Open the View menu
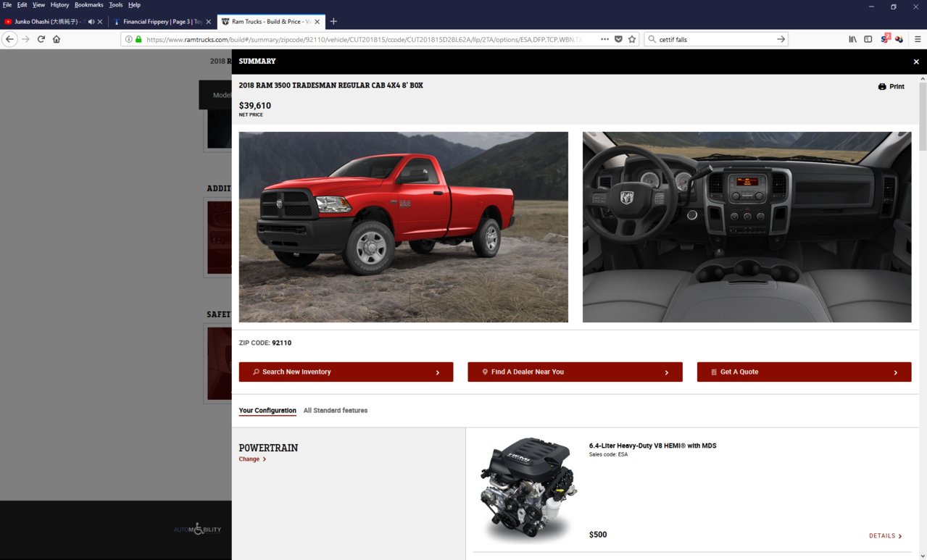This screenshot has width=927, height=560. [x=38, y=5]
